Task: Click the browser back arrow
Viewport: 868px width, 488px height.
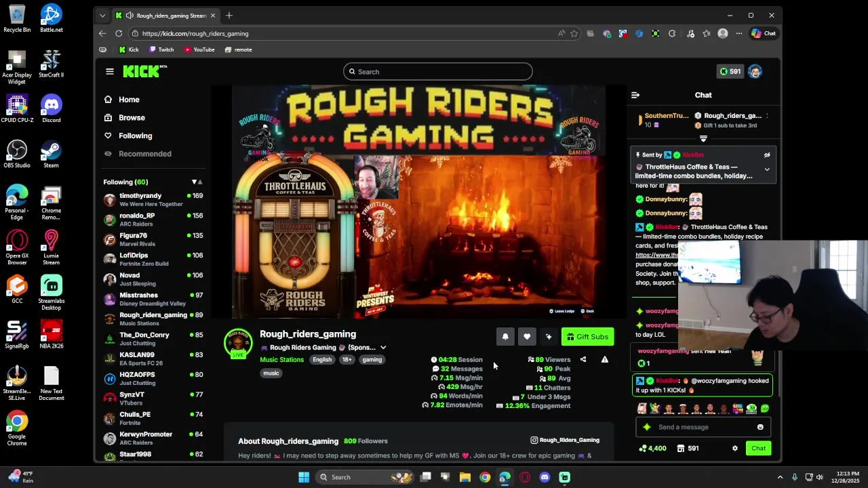Action: (x=102, y=33)
